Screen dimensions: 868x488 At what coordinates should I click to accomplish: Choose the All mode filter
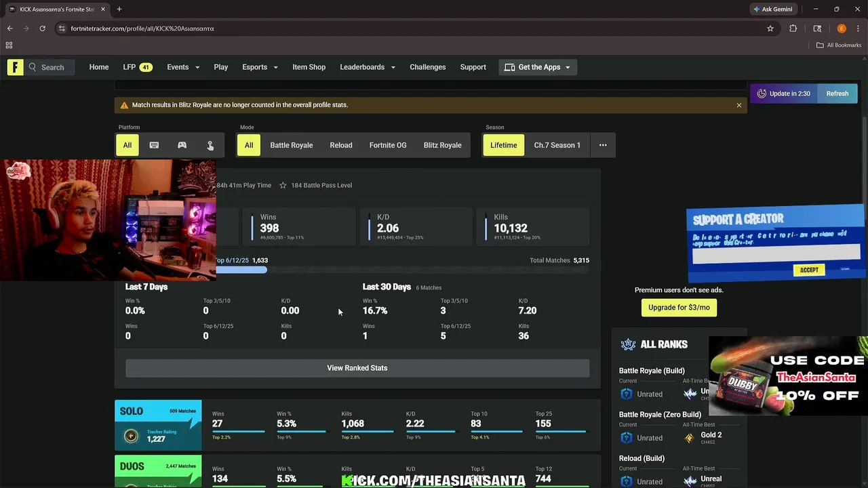[x=249, y=145]
